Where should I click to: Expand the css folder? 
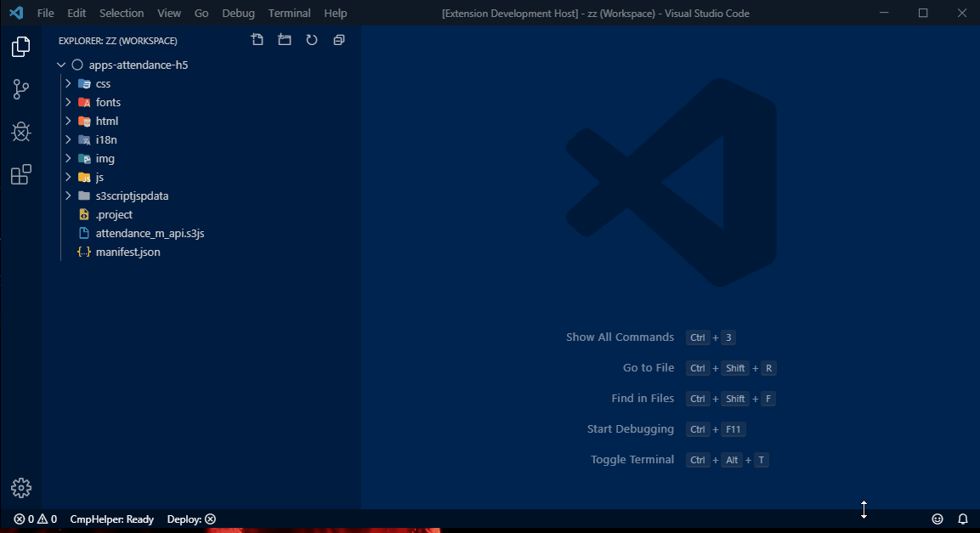[x=68, y=83]
